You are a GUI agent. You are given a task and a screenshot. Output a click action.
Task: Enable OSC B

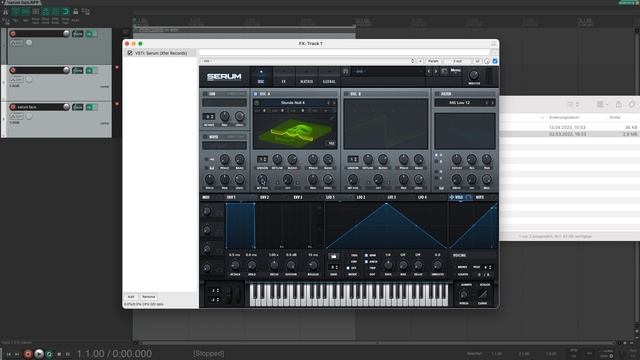(346, 94)
